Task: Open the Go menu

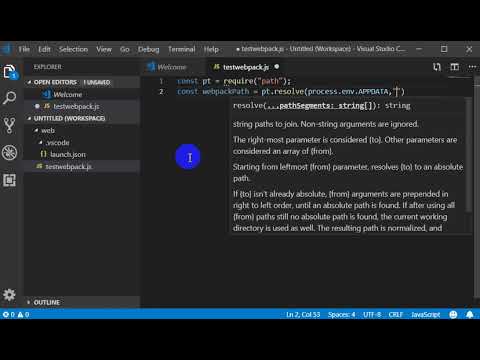Action: click(125, 49)
